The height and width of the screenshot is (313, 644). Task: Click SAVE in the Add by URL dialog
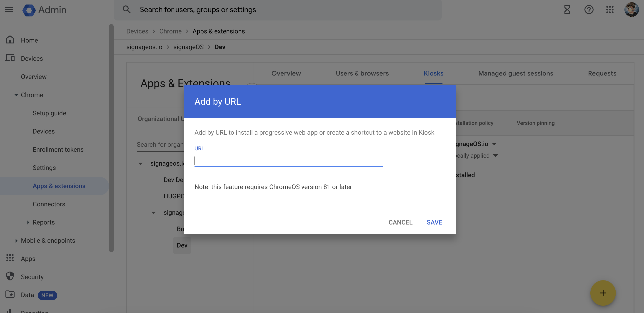(434, 222)
